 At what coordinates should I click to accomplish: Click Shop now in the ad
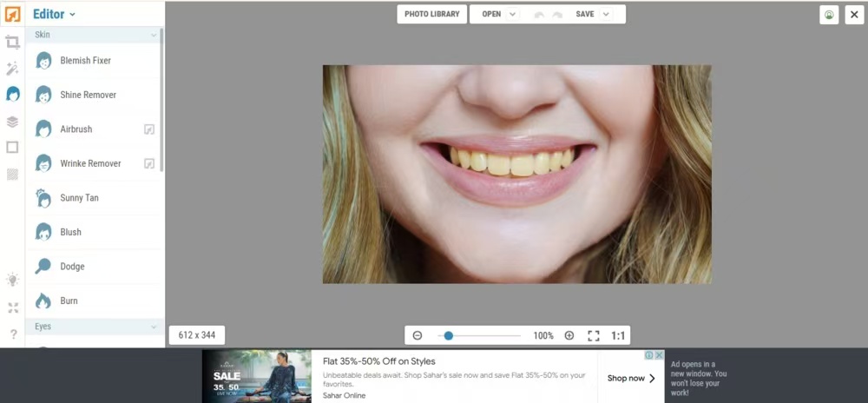[631, 378]
